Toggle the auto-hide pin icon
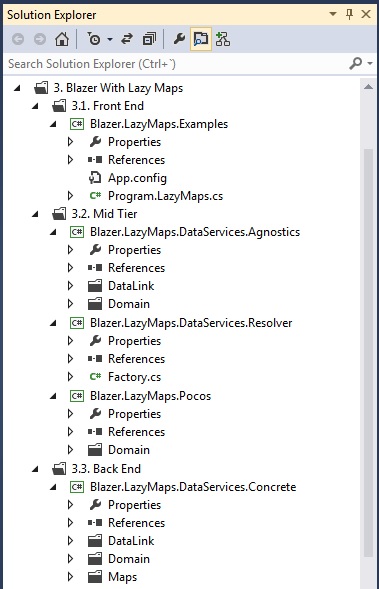This screenshot has width=379, height=589. (349, 15)
